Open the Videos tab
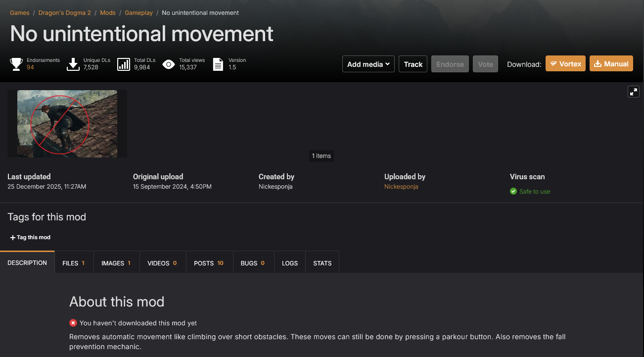This screenshot has height=357, width=644. tap(162, 263)
